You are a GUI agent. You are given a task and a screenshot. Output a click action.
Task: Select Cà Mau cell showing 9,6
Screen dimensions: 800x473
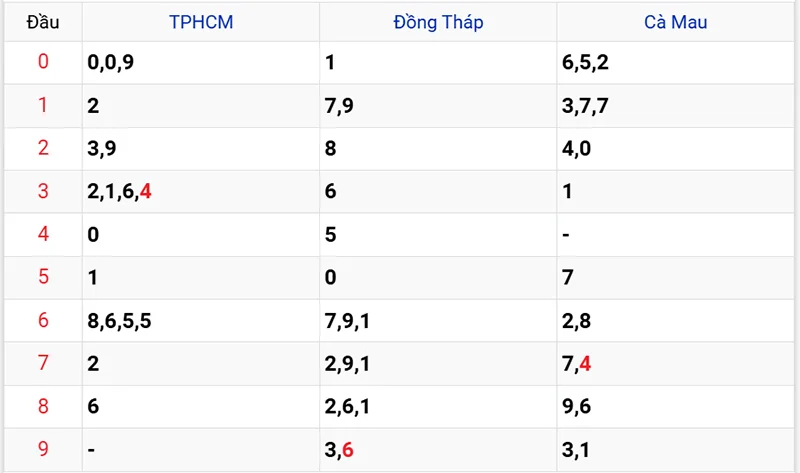[576, 406]
